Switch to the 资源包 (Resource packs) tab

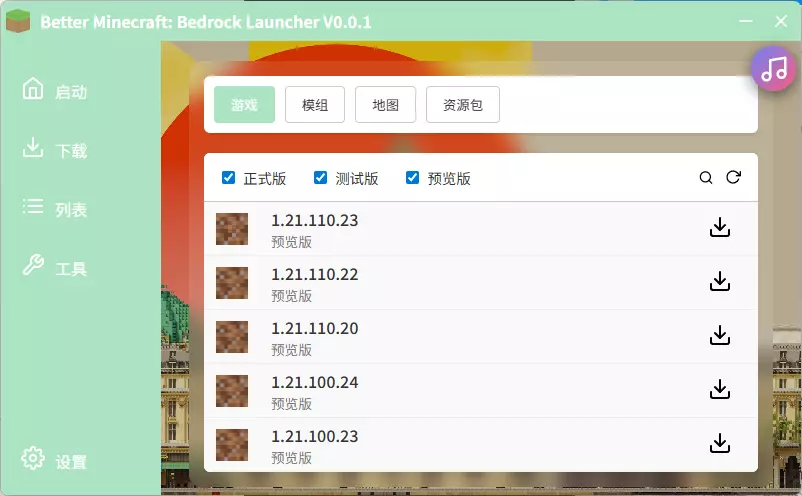[x=463, y=105]
